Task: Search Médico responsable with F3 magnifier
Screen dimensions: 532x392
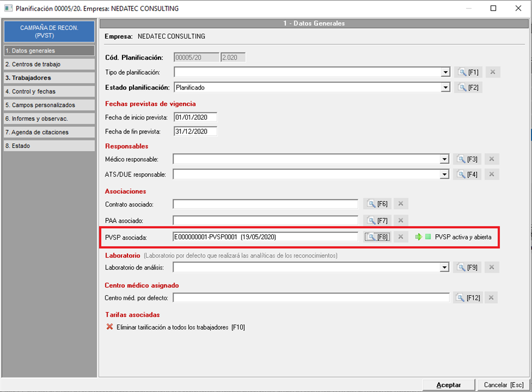Action: 467,159
